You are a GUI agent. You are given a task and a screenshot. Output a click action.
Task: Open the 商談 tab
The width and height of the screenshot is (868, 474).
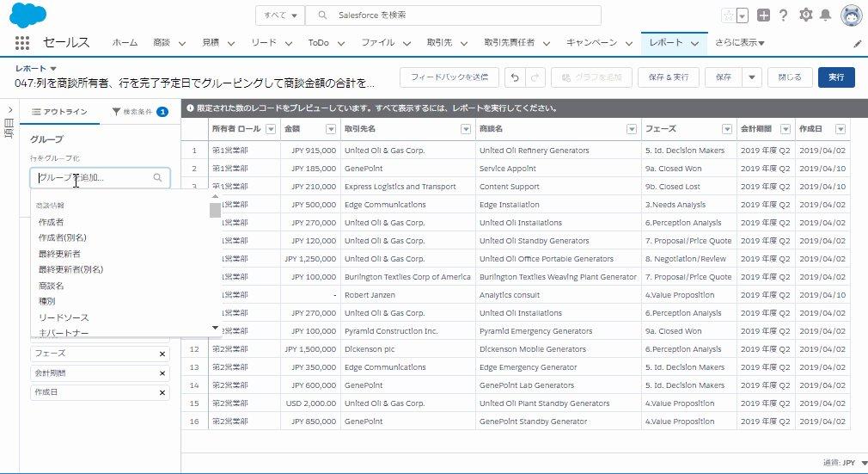click(x=161, y=43)
